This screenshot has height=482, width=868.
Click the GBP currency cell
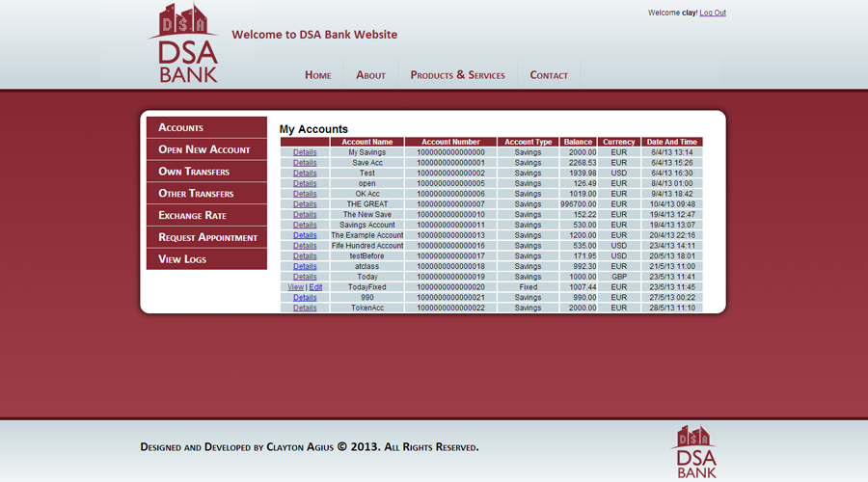[x=619, y=277]
